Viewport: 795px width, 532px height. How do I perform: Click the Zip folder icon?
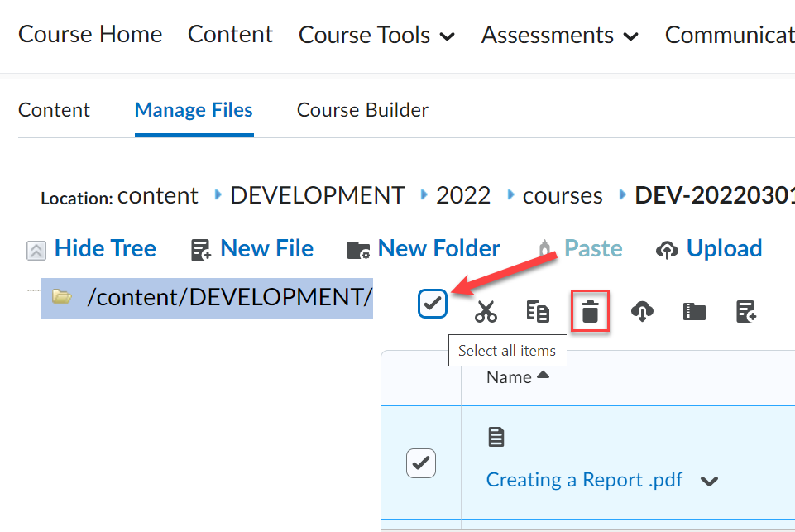(694, 311)
